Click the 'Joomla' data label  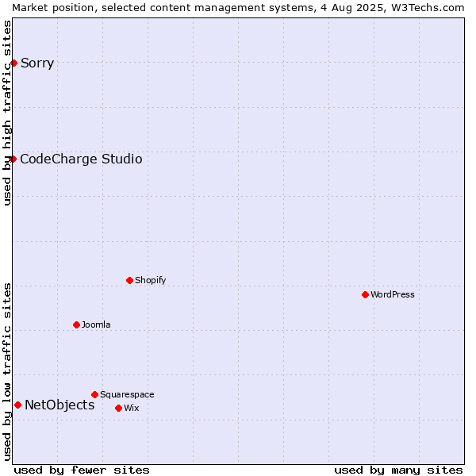point(96,324)
